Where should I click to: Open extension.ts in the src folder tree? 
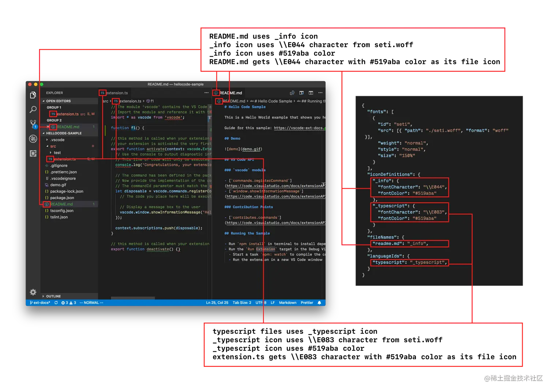pos(69,159)
